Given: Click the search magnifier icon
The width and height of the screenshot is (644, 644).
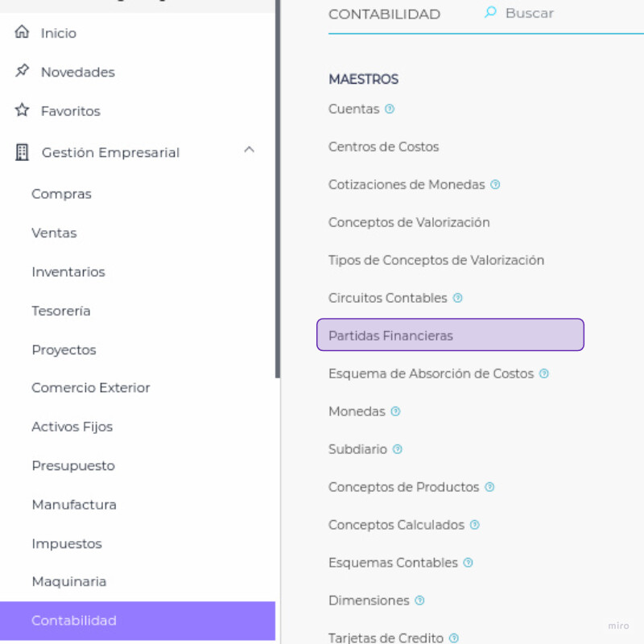Looking at the screenshot, I should (490, 13).
